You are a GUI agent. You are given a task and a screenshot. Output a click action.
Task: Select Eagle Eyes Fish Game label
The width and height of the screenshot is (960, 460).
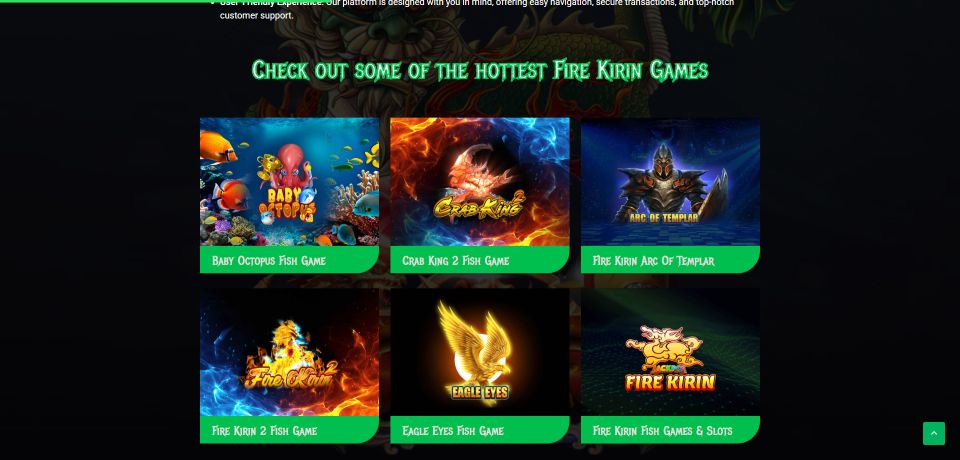[453, 431]
